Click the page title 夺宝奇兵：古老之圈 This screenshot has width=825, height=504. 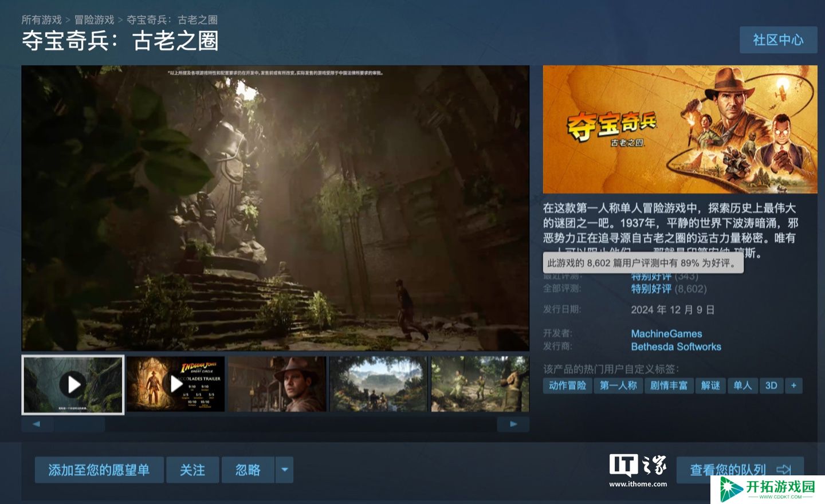pyautogui.click(x=120, y=41)
